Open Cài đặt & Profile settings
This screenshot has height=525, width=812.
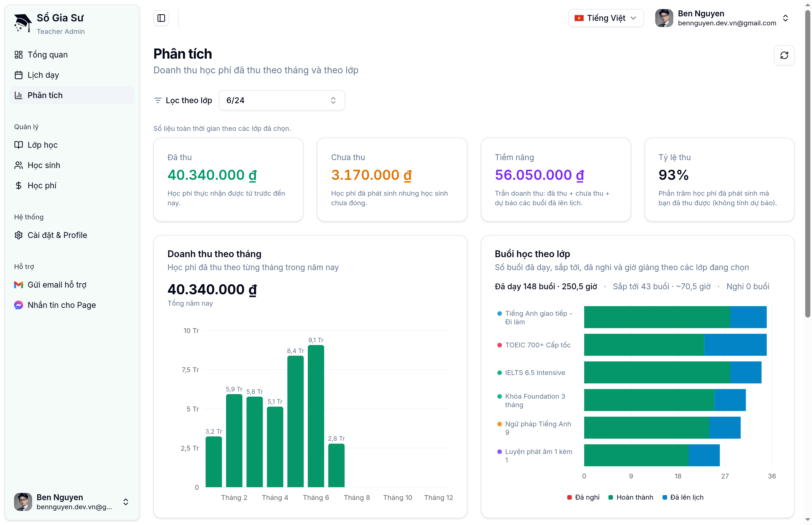click(x=72, y=235)
